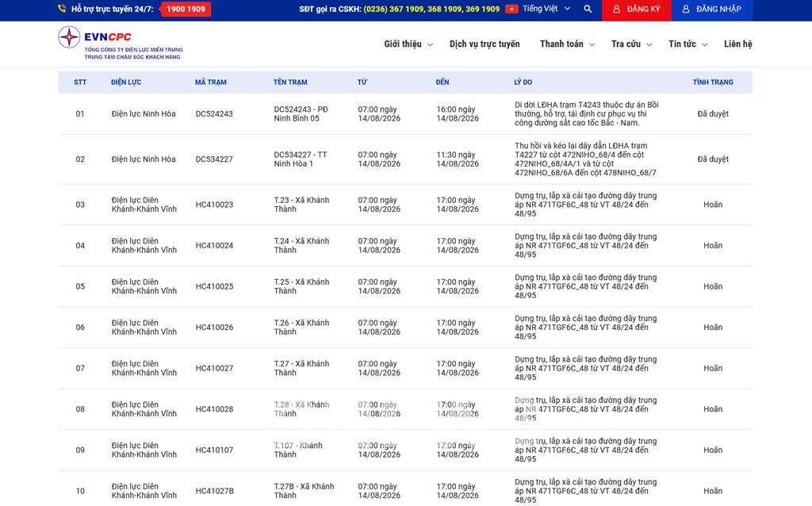Select station code HC410107
Screen dimensions: 812x506
pos(214,450)
